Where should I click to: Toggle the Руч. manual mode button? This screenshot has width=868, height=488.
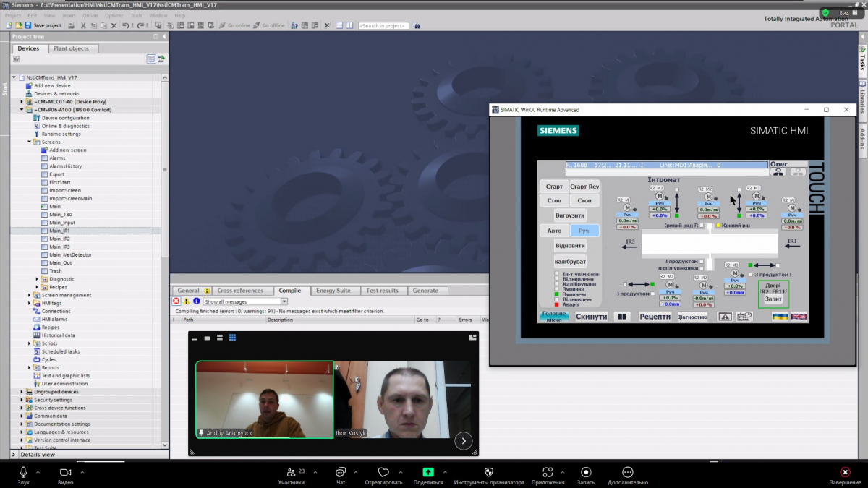click(x=584, y=231)
